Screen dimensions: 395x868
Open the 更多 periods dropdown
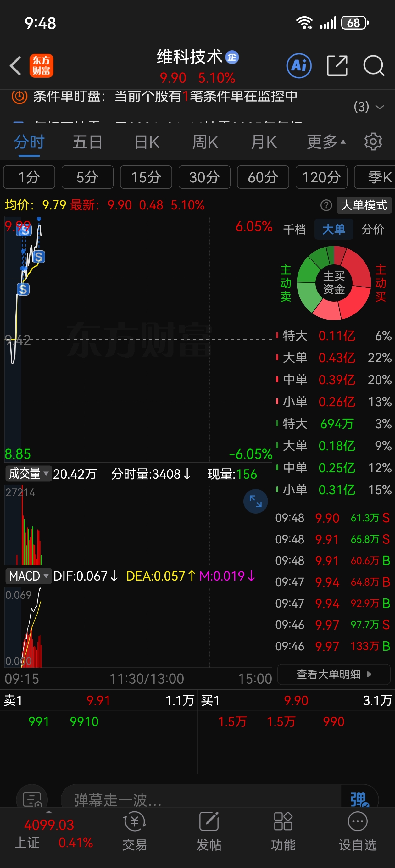(326, 142)
